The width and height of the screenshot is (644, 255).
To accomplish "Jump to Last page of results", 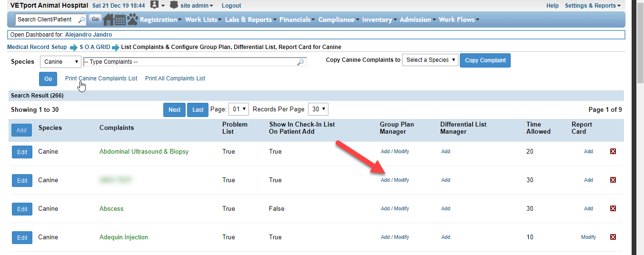I will pyautogui.click(x=198, y=110).
